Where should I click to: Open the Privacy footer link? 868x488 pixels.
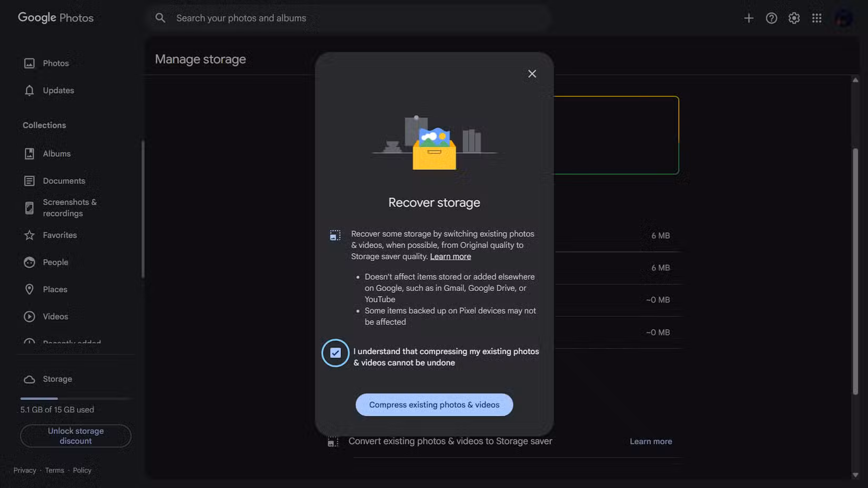pyautogui.click(x=25, y=470)
